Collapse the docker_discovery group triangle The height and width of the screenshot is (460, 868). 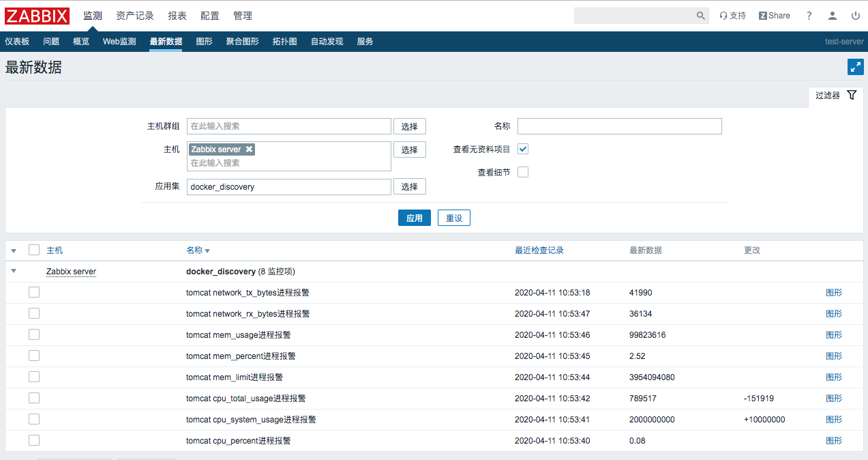click(14, 271)
